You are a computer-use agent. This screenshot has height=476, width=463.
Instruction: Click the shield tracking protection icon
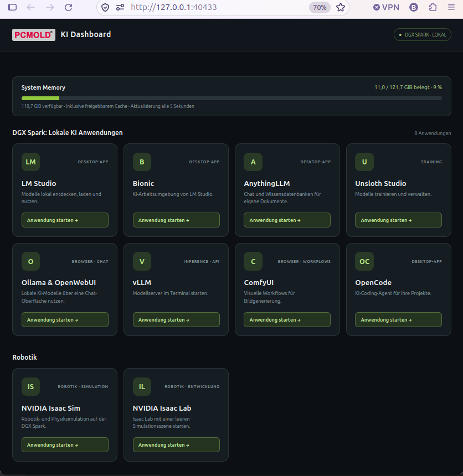pos(105,7)
